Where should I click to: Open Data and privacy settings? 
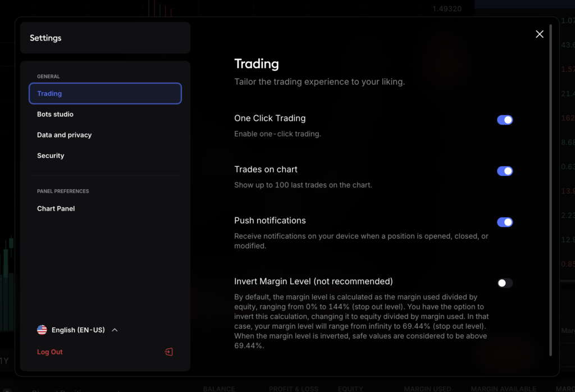pos(64,135)
